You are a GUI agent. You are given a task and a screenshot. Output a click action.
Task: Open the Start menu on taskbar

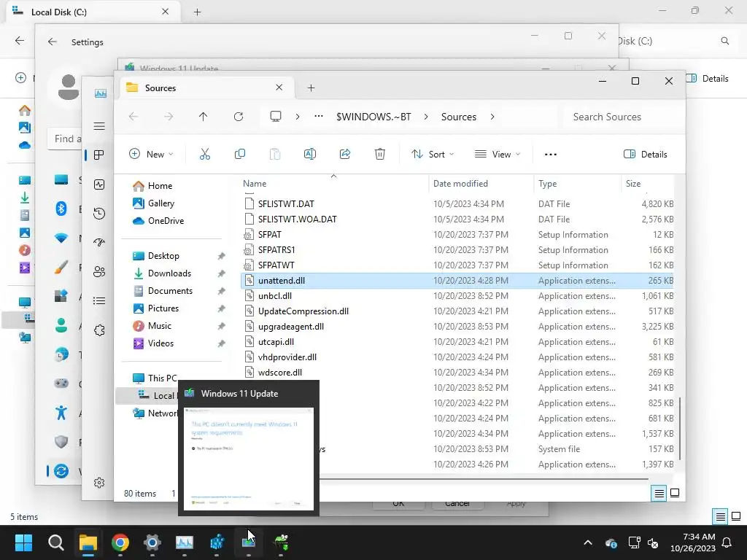[x=23, y=542]
